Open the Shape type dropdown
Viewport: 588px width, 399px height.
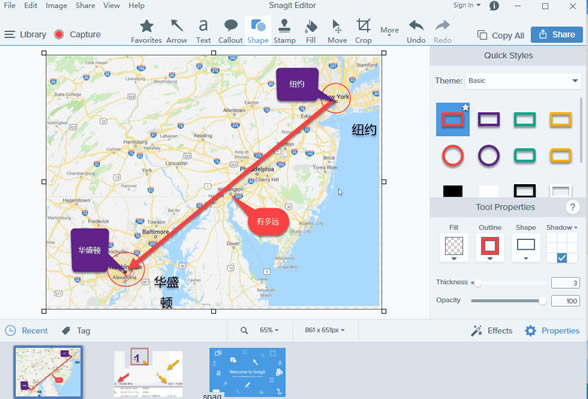click(526, 248)
